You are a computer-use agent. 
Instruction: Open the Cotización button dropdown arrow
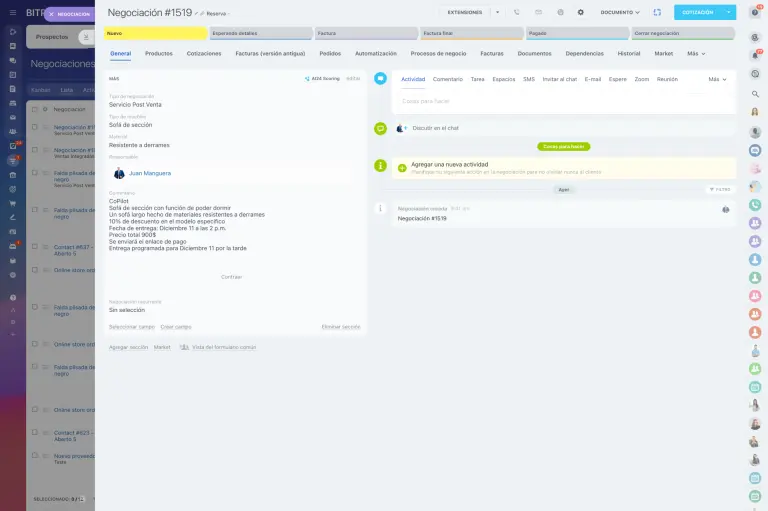(x=729, y=12)
